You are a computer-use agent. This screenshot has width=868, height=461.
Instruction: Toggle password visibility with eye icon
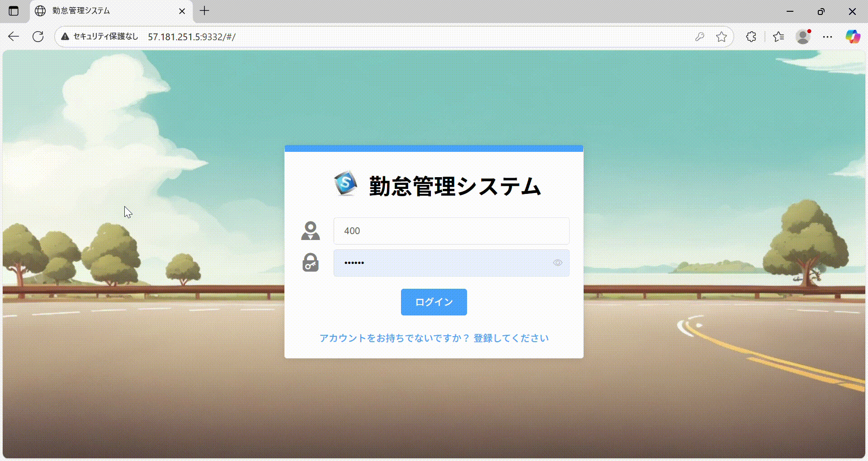click(x=557, y=263)
